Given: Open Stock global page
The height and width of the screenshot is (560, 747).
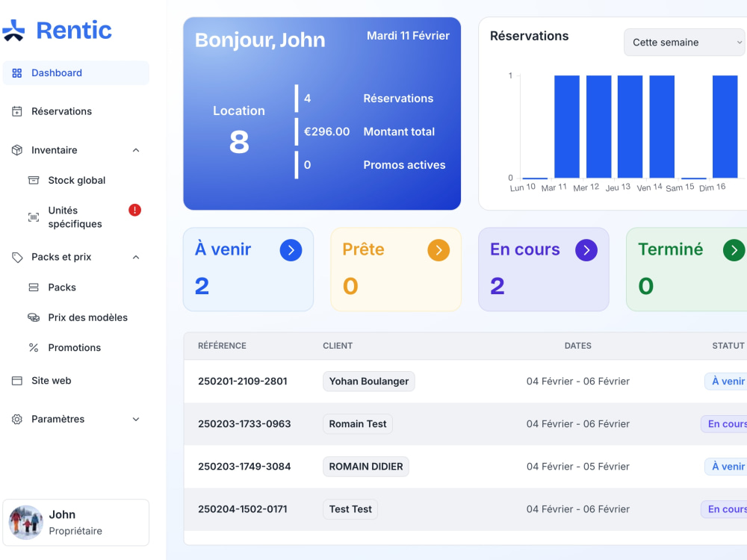Looking at the screenshot, I should 76,181.
